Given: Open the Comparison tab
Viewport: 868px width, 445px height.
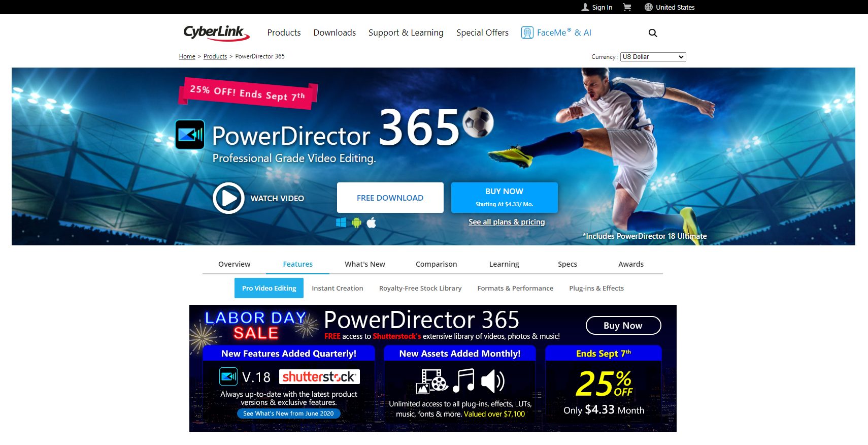Looking at the screenshot, I should [x=436, y=264].
